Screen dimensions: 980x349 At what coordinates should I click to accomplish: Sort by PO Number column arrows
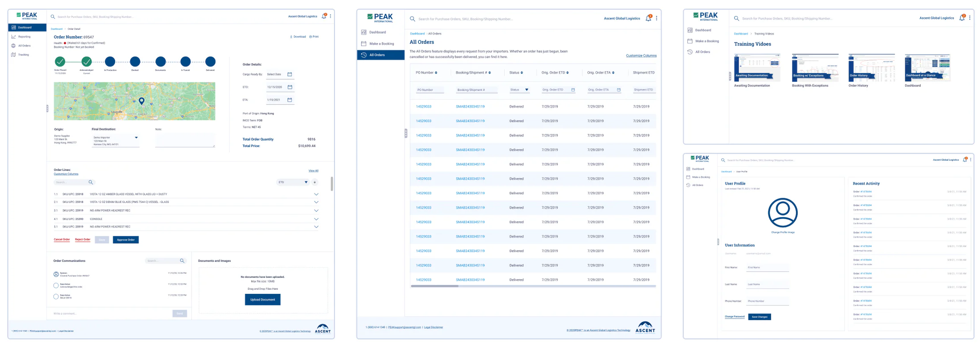[436, 73]
